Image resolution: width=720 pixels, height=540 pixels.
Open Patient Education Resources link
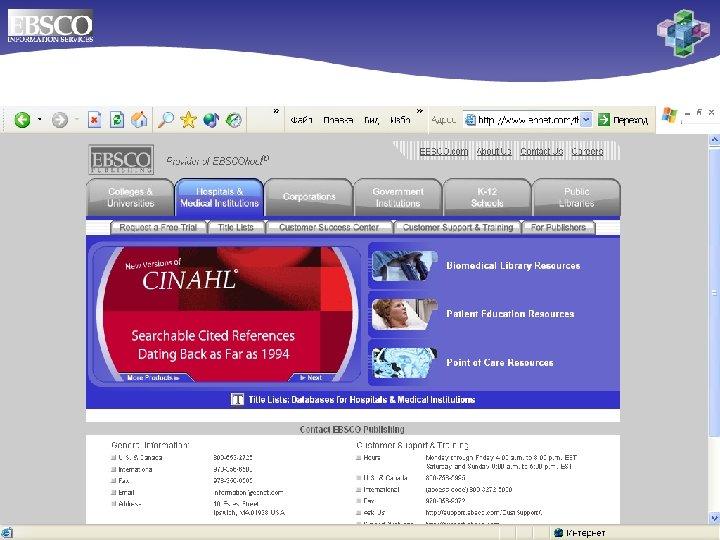(510, 314)
